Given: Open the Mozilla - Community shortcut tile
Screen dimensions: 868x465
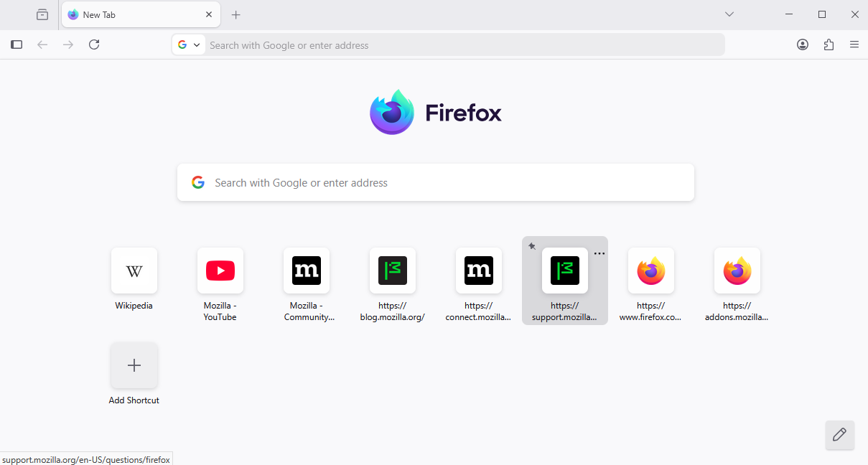Looking at the screenshot, I should 307,271.
